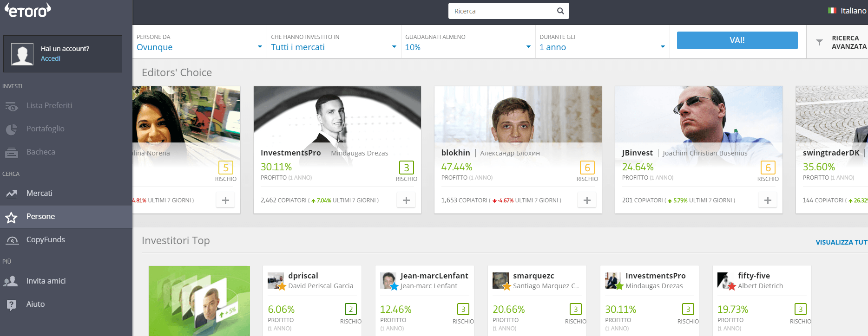Open Lista Preferiti in sidebar
868x336 pixels.
(66, 106)
